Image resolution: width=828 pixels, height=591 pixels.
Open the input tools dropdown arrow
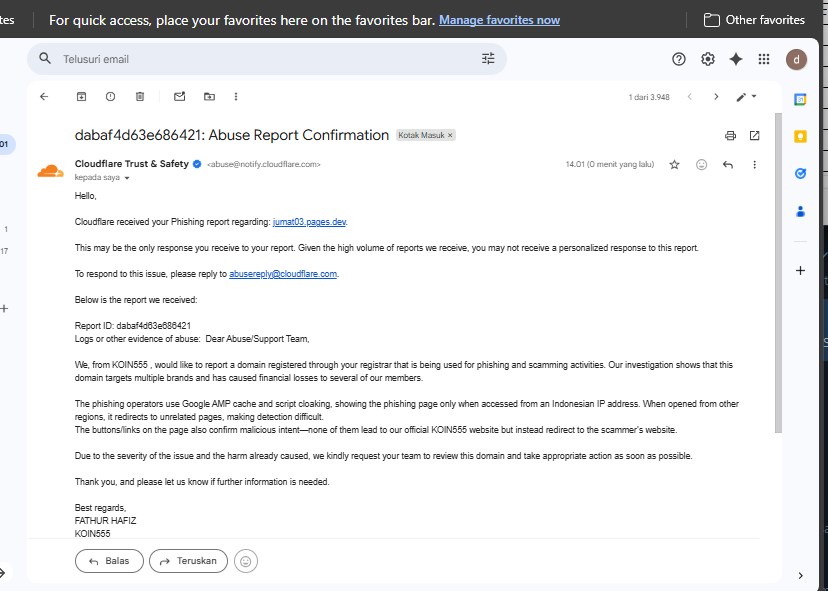[x=754, y=97]
